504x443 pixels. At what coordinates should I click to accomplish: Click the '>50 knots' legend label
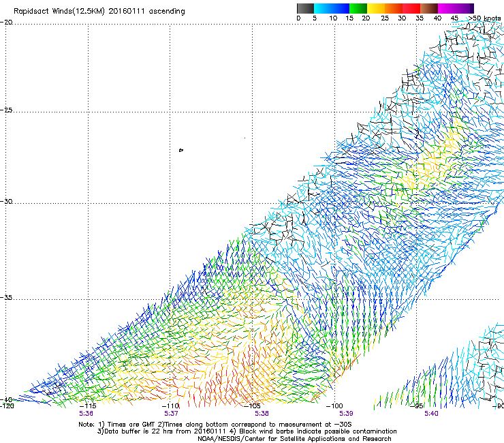485,18
